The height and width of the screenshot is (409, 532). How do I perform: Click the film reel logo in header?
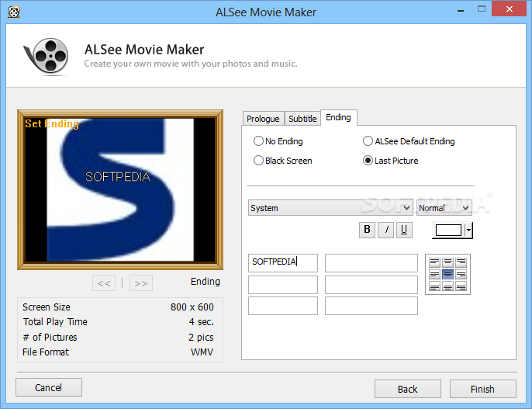tap(47, 56)
